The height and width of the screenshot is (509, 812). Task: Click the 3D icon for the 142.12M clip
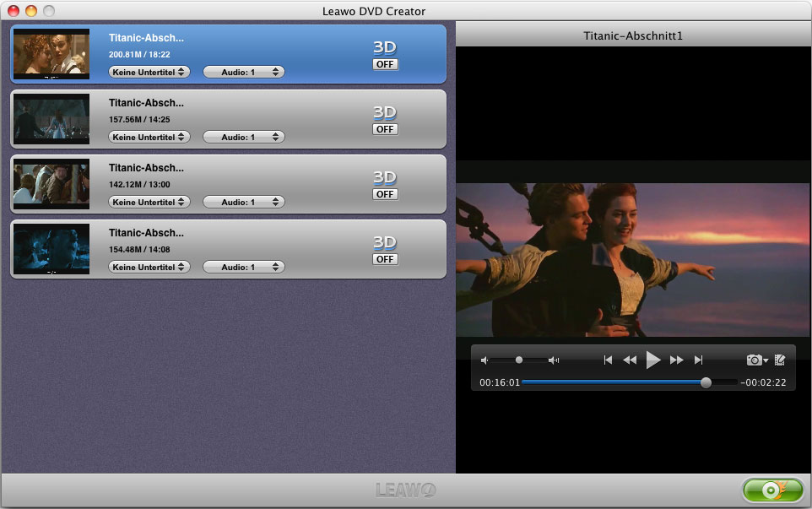(x=385, y=177)
